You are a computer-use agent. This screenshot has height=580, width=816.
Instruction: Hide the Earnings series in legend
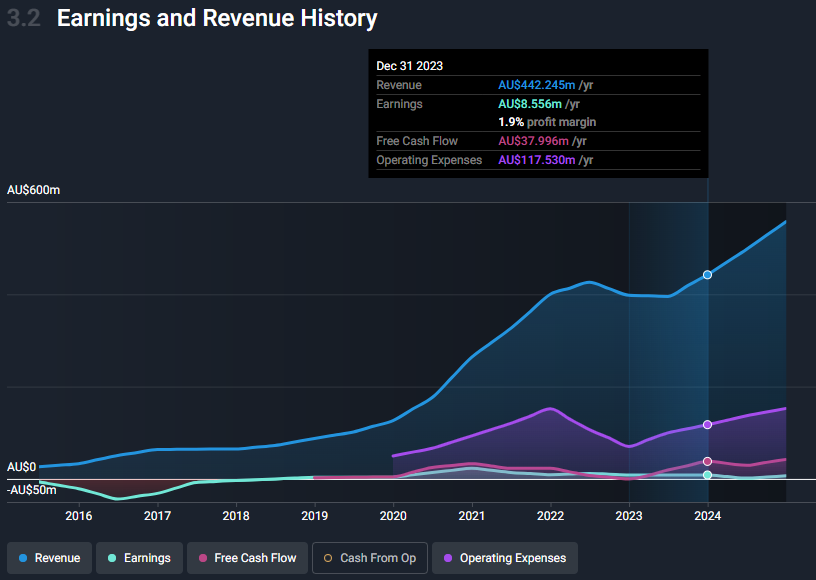point(139,558)
